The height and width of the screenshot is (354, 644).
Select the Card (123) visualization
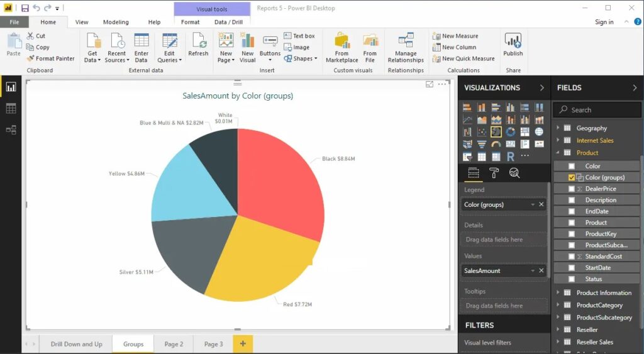click(x=511, y=144)
